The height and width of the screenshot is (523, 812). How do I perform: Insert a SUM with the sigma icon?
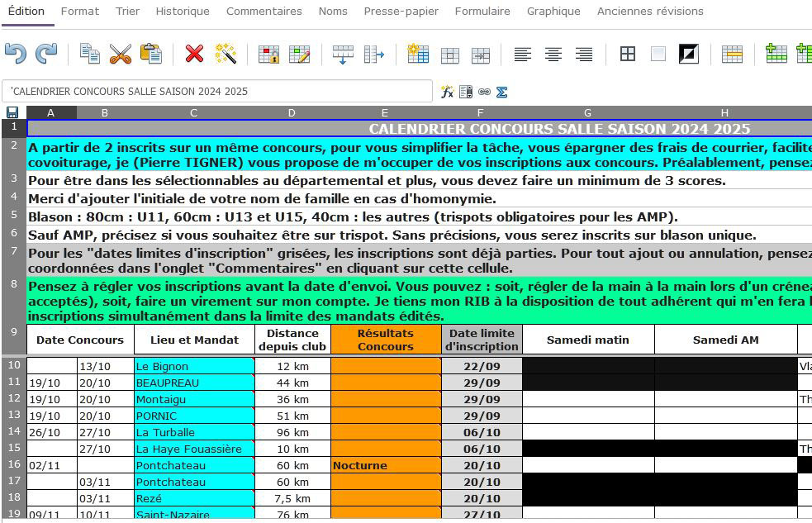point(501,92)
